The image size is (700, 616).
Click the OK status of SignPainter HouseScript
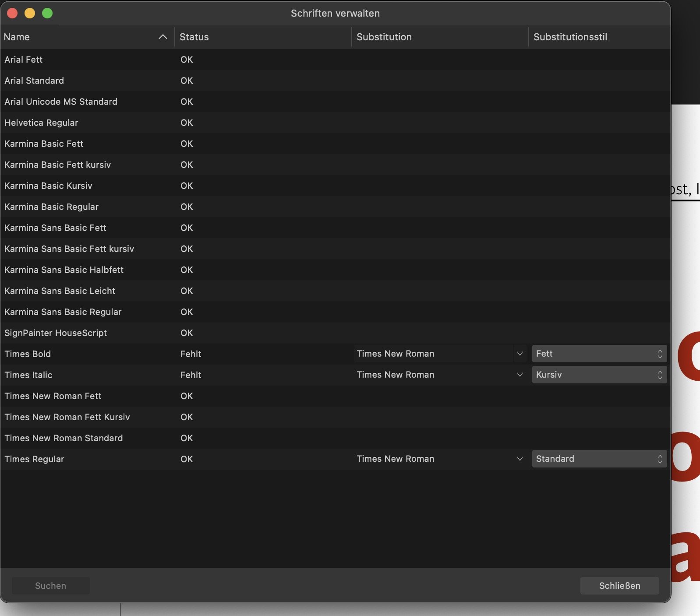[187, 333]
